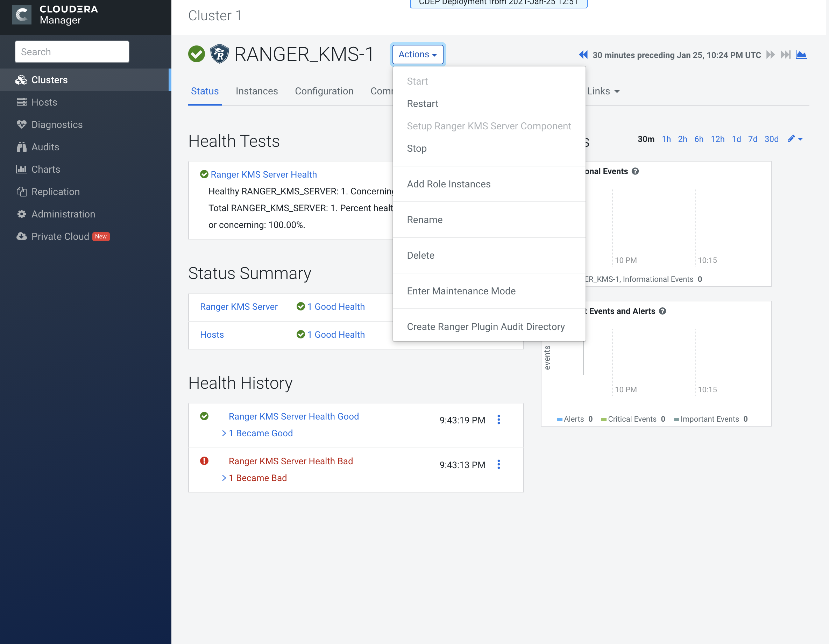Open Ranger KMS Server Health link
829x644 pixels.
(x=263, y=174)
